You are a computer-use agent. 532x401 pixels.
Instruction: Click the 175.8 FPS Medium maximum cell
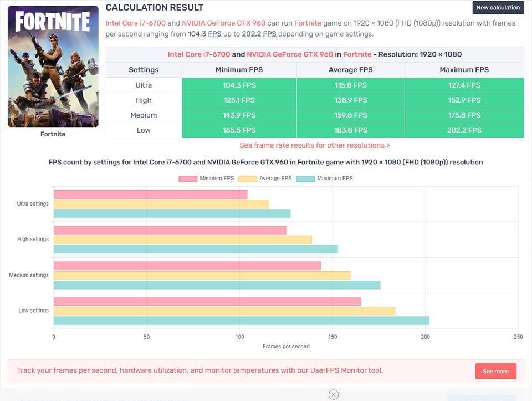point(464,115)
